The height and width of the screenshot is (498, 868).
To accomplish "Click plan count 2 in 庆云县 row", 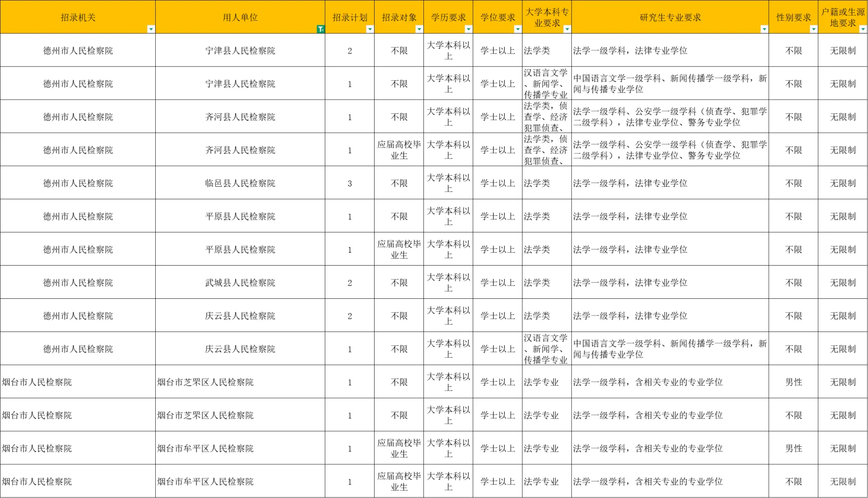I will [350, 316].
